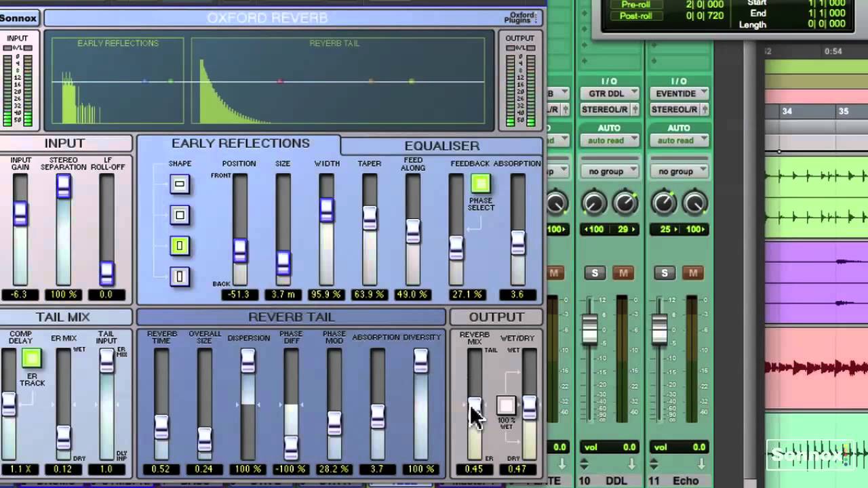This screenshot has height=488, width=868.
Task: Click the Input Gain value field showing -6.3
Action: pos(20,295)
